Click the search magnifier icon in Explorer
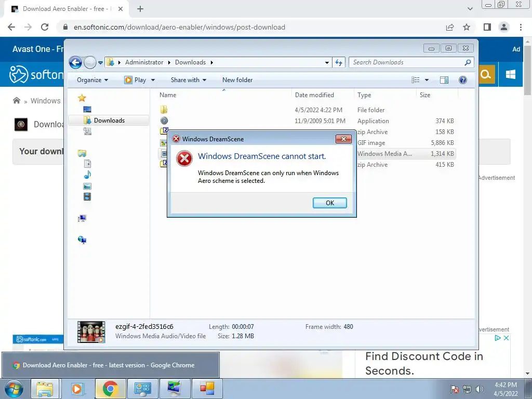This screenshot has width=532, height=399. [x=468, y=62]
